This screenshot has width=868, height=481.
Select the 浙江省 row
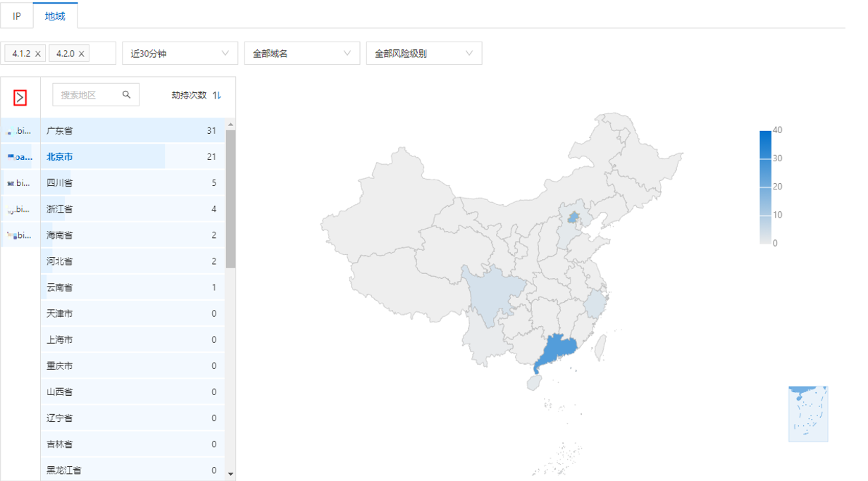[x=133, y=208]
